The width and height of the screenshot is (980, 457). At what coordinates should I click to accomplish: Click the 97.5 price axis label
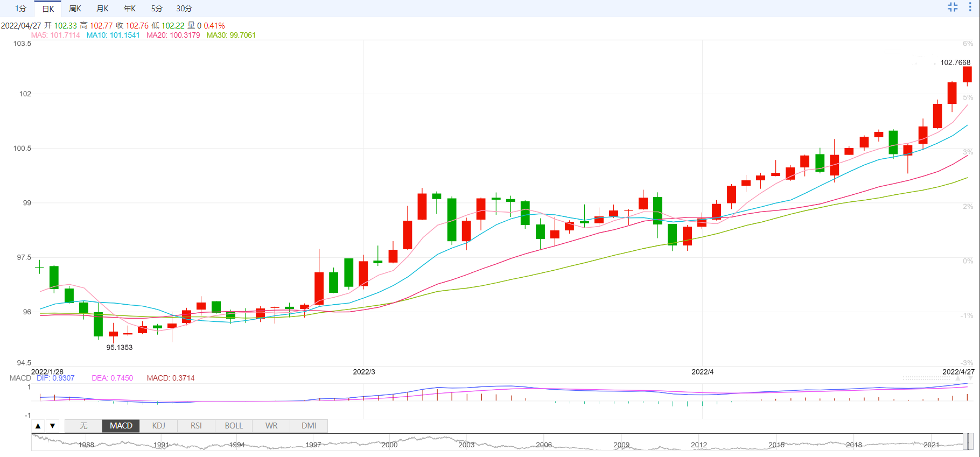(24, 257)
